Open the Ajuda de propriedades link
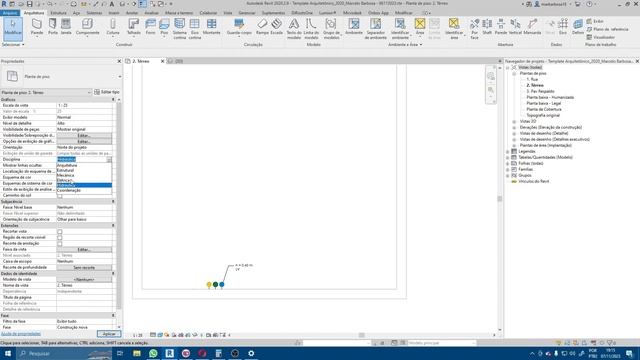640x360 pixels. 21,334
